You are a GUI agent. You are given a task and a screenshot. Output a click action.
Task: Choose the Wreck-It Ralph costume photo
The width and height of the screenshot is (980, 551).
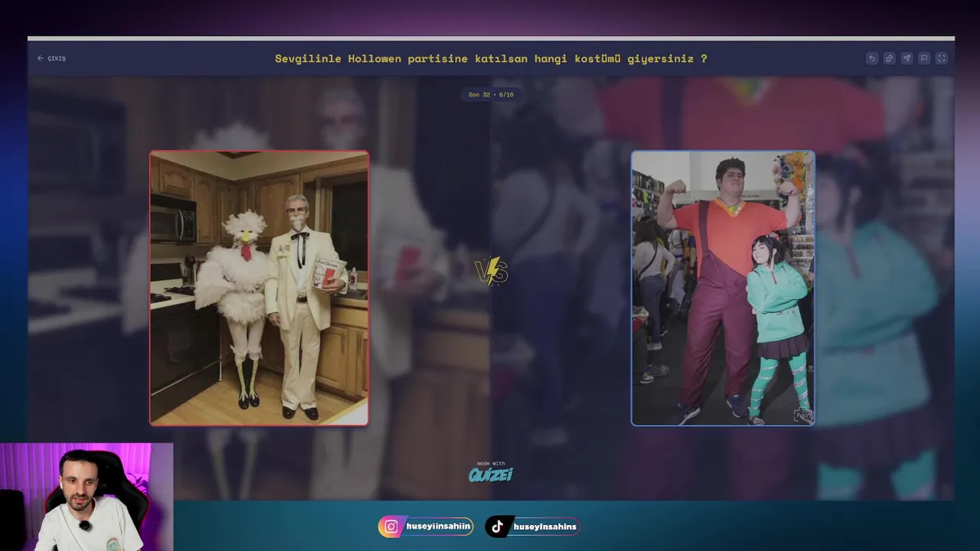pyautogui.click(x=723, y=288)
